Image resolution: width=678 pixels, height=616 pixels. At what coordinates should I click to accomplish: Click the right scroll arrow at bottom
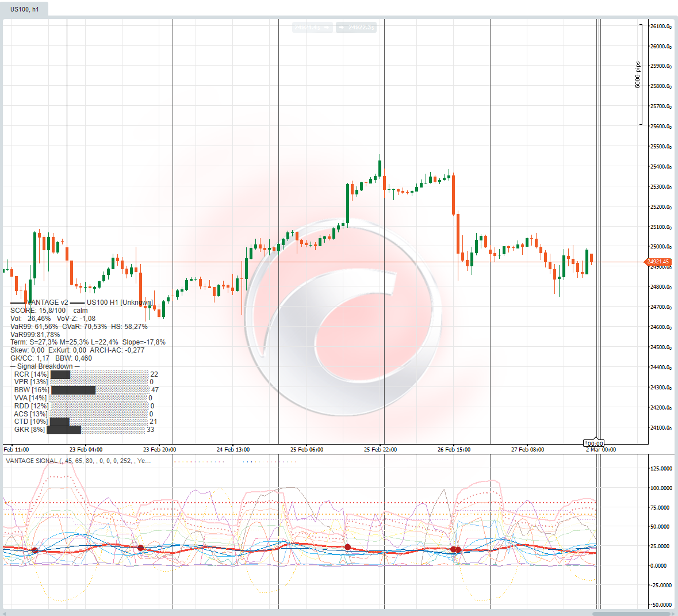(673, 614)
